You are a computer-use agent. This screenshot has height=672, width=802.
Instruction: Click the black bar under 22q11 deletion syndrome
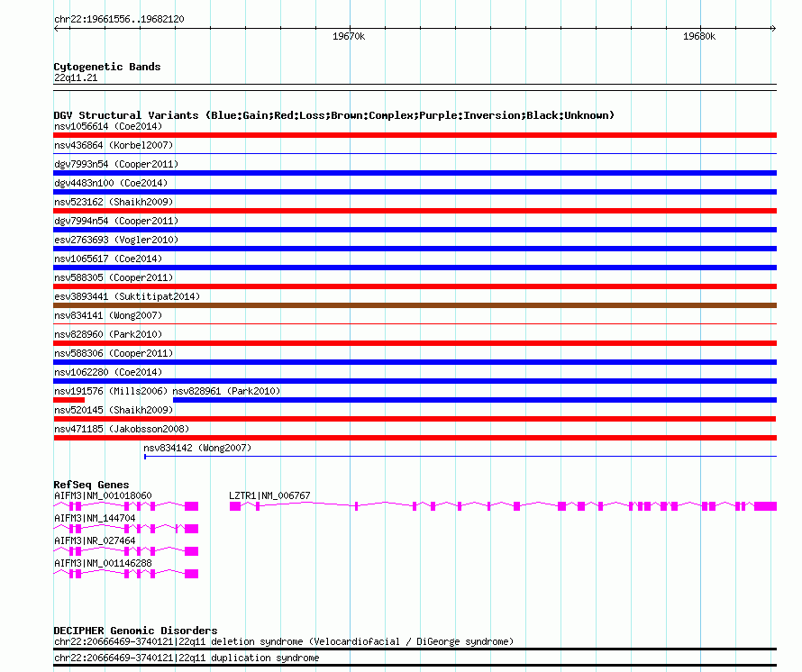coord(415,649)
